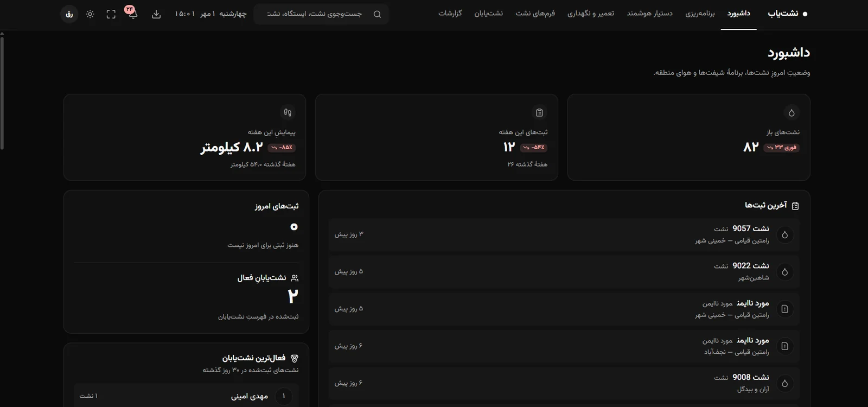Image resolution: width=868 pixels, height=407 pixels.
Task: Click the -۸۵٪ trend badge
Action: [282, 148]
